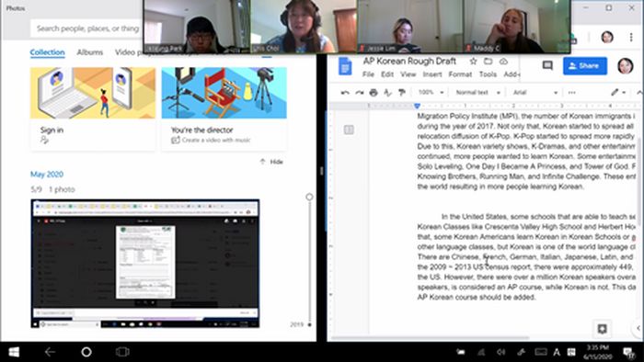The width and height of the screenshot is (644, 362).
Task: Click the Docs horizontal scrollbar
Action: (431, 338)
